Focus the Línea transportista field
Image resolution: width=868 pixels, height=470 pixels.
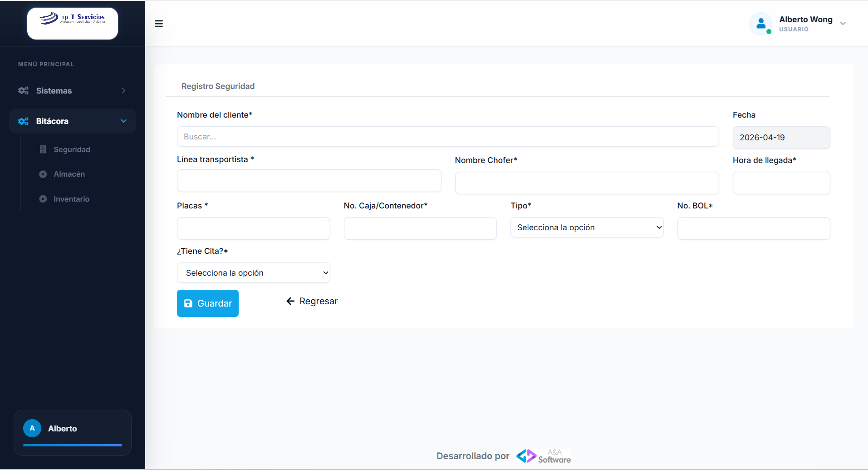[309, 181]
